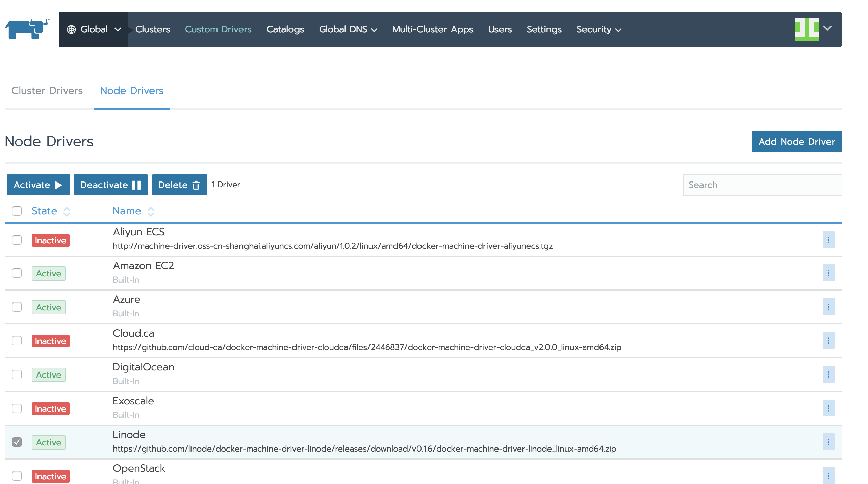Open Multi-Cluster Apps from the navigation bar
This screenshot has height=484, width=868.
pos(433,29)
